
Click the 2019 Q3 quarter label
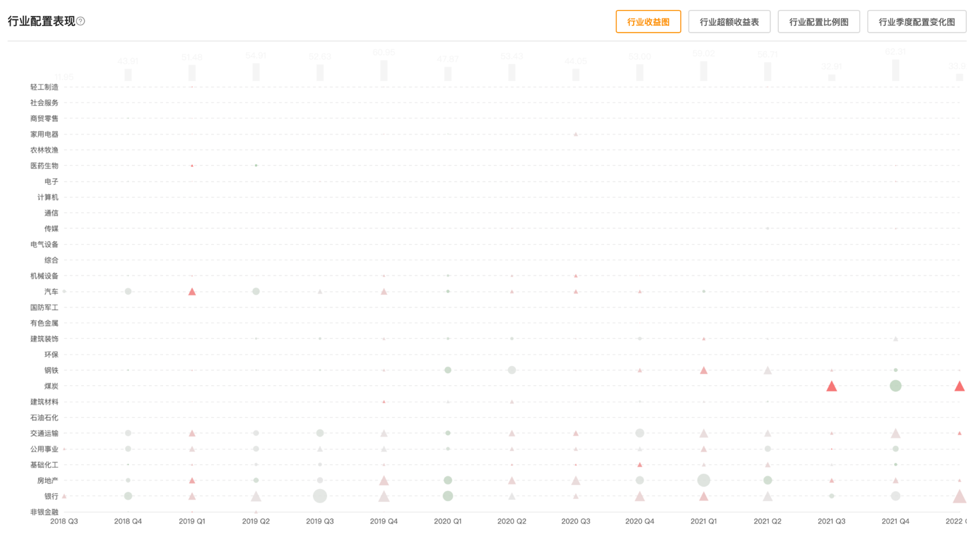coord(320,522)
